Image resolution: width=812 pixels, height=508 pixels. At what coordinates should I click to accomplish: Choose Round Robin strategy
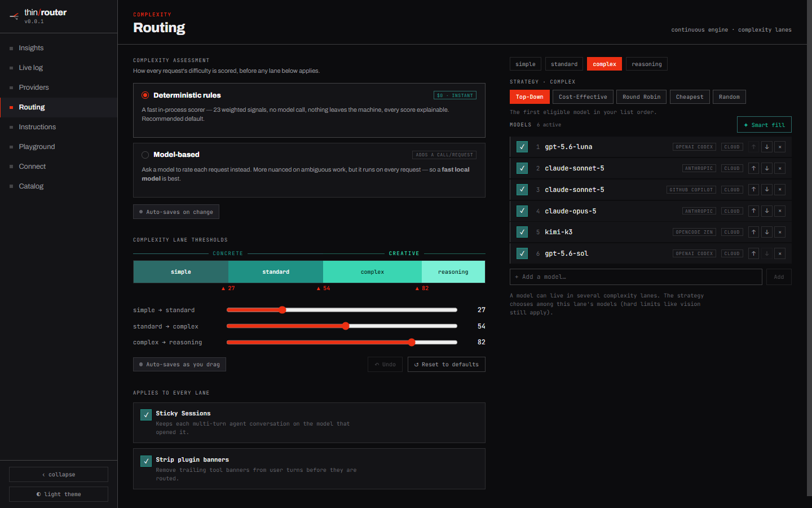[x=642, y=97]
